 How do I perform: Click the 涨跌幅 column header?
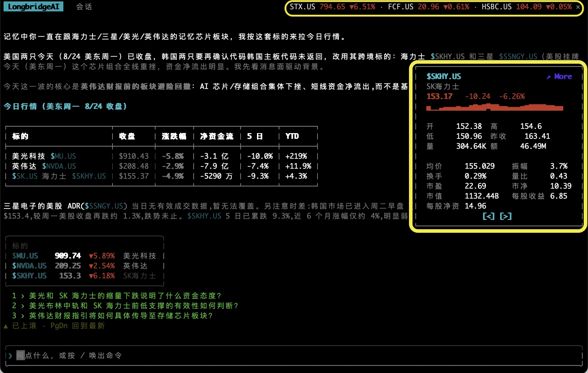click(x=174, y=136)
